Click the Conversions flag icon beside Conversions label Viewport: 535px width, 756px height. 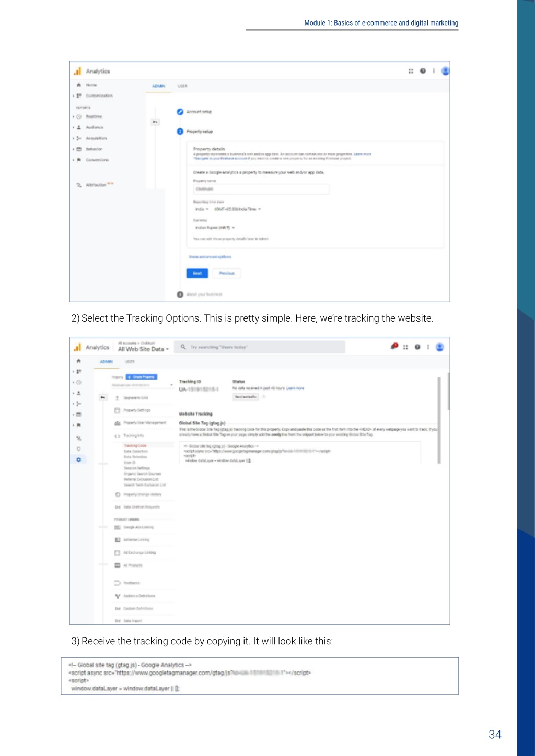79,160
